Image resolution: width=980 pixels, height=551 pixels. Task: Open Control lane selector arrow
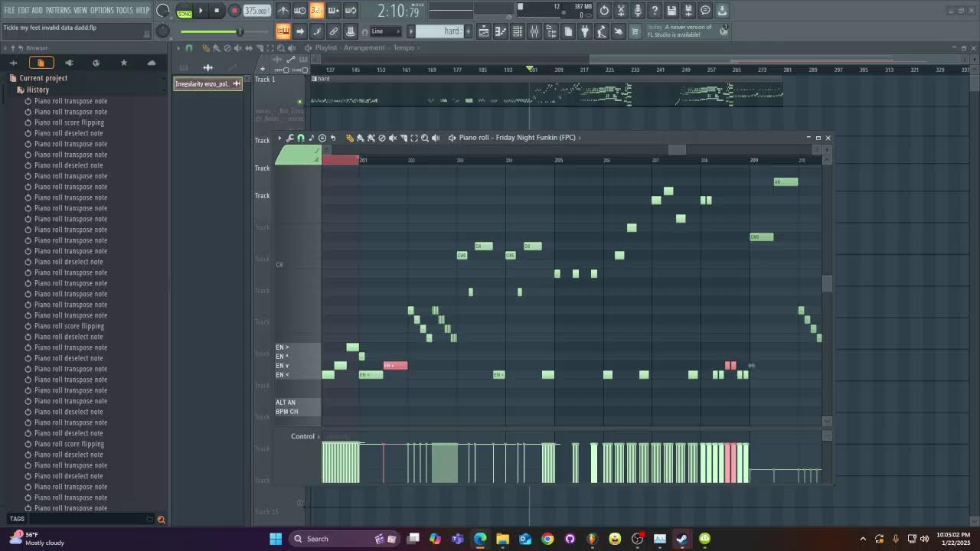[318, 436]
